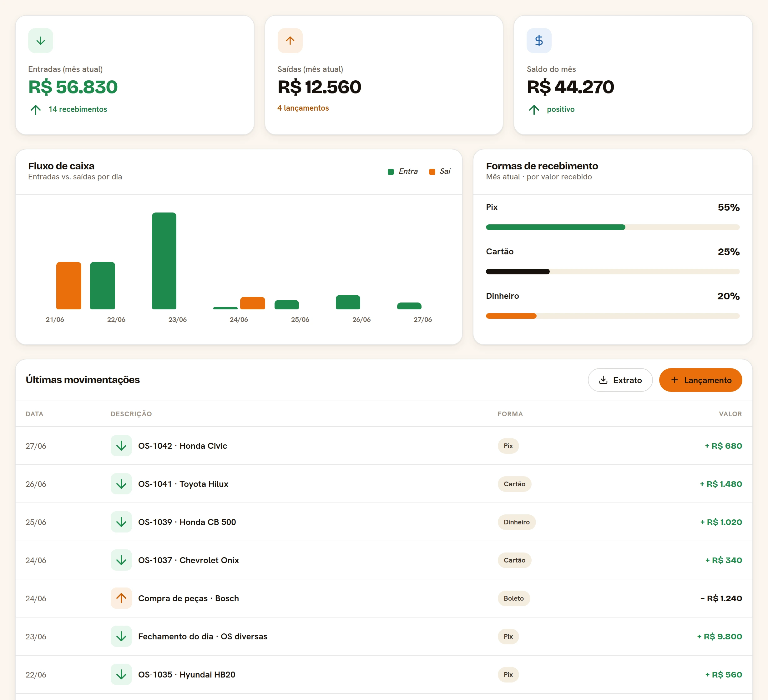Click the orange Sai legend swatch
Screen dimensions: 768x700
coord(432,172)
